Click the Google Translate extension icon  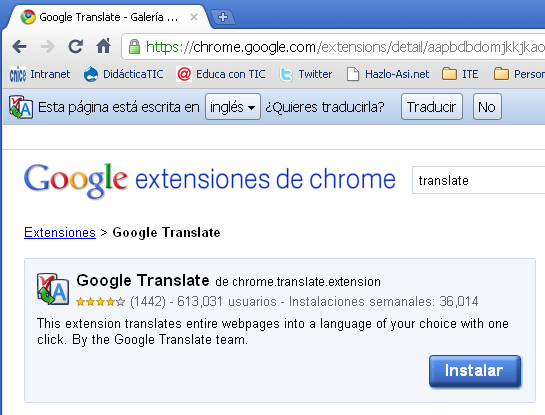point(53,289)
